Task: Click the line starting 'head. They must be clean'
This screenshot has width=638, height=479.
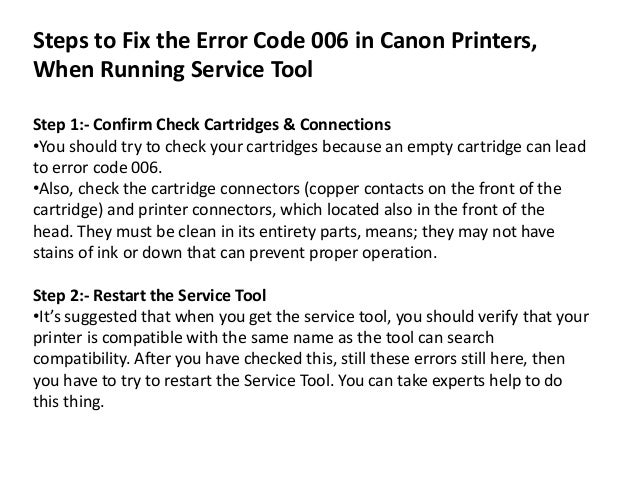Action: (x=293, y=232)
